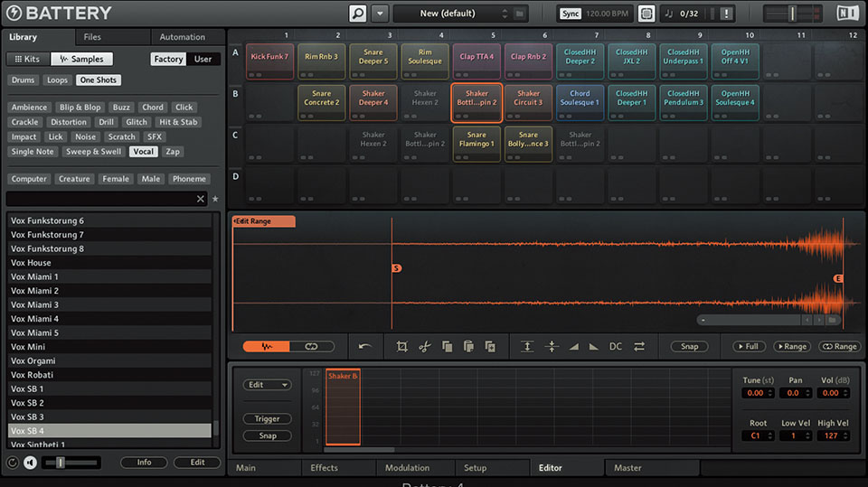Click the High Vel stepper arrows
Screen dimensions: 868x487
click(845, 436)
